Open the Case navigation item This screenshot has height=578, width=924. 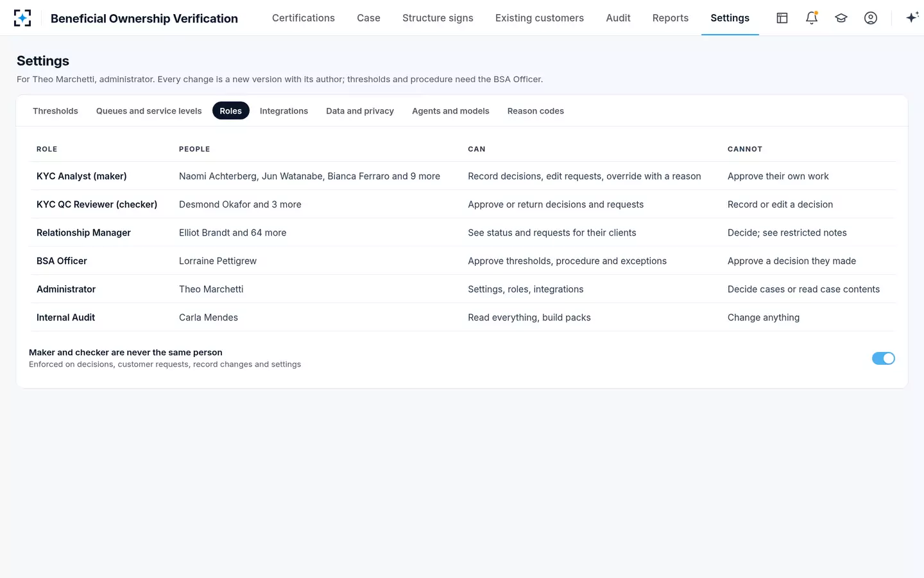369,18
